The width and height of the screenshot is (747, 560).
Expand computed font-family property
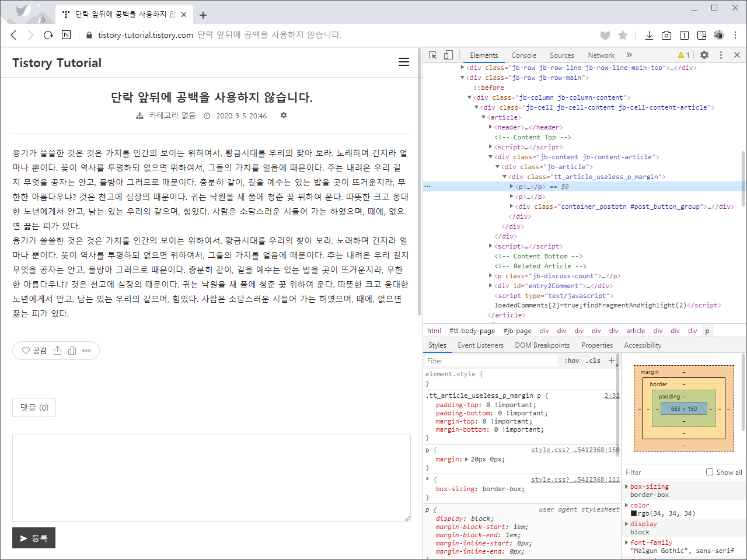pos(627,542)
